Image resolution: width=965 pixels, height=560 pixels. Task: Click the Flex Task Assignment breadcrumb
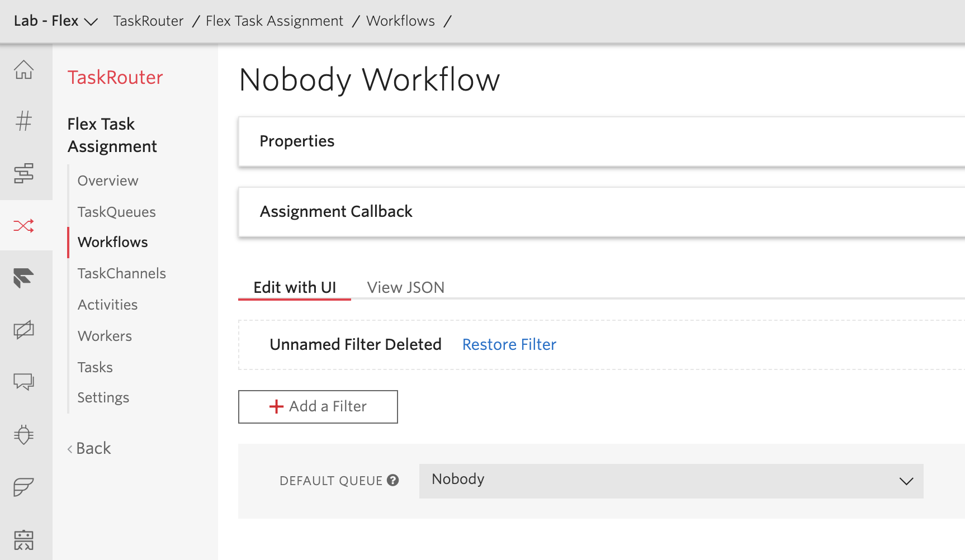275,21
